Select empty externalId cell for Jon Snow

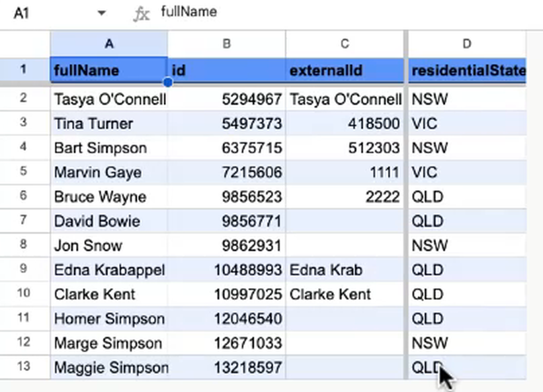[345, 246]
